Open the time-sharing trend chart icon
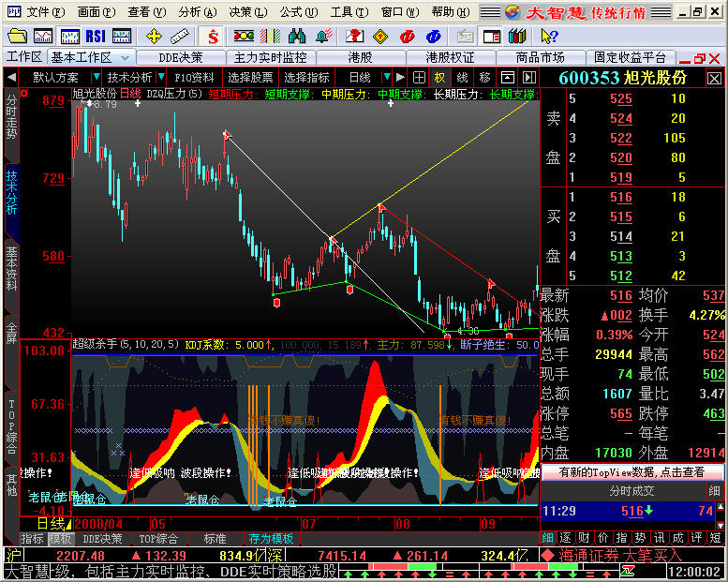The height and width of the screenshot is (582, 728). [43, 36]
